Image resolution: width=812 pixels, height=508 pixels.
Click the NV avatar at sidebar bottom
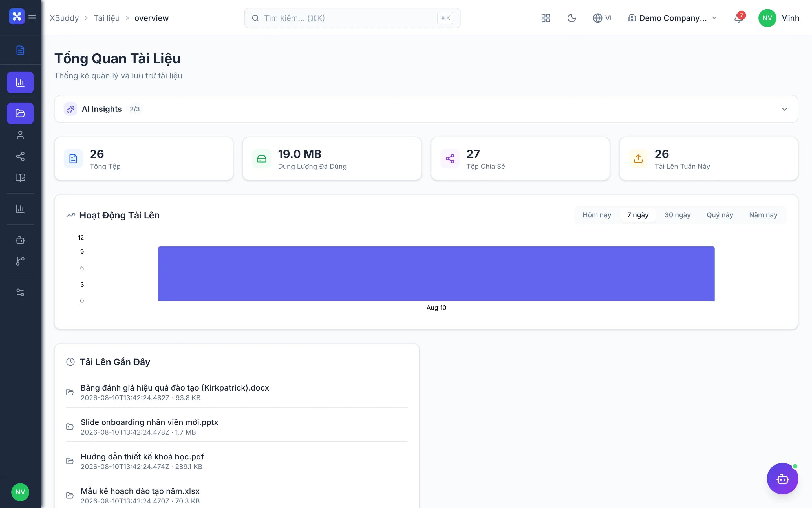20,492
